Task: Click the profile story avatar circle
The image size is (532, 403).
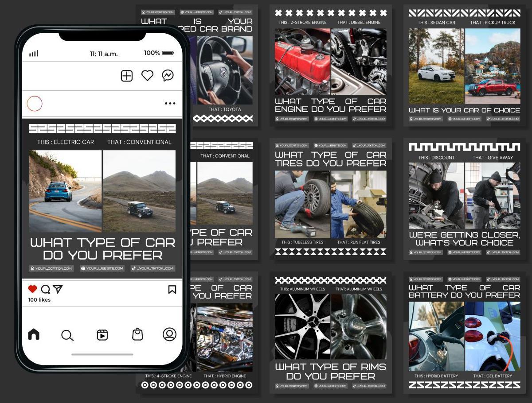Action: point(35,104)
